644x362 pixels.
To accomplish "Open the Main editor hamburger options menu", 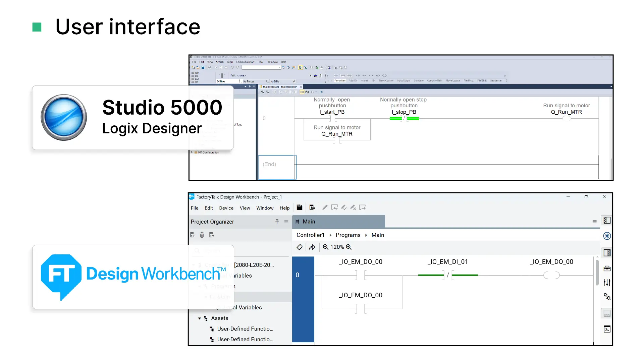I will pyautogui.click(x=595, y=222).
